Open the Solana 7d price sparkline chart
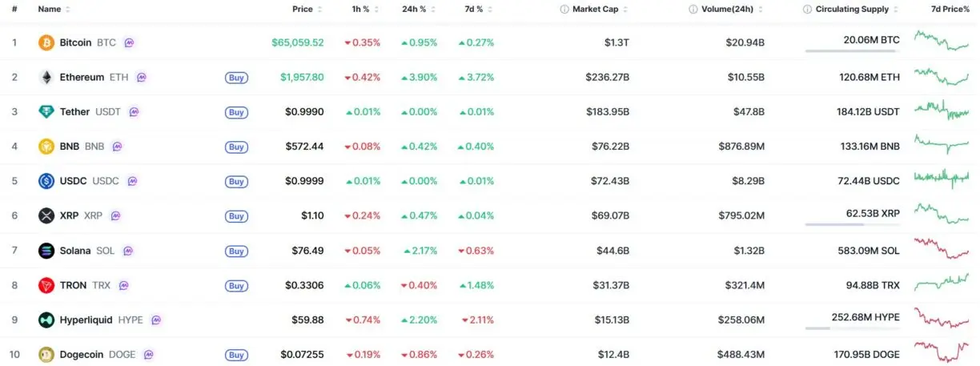 [x=942, y=250]
